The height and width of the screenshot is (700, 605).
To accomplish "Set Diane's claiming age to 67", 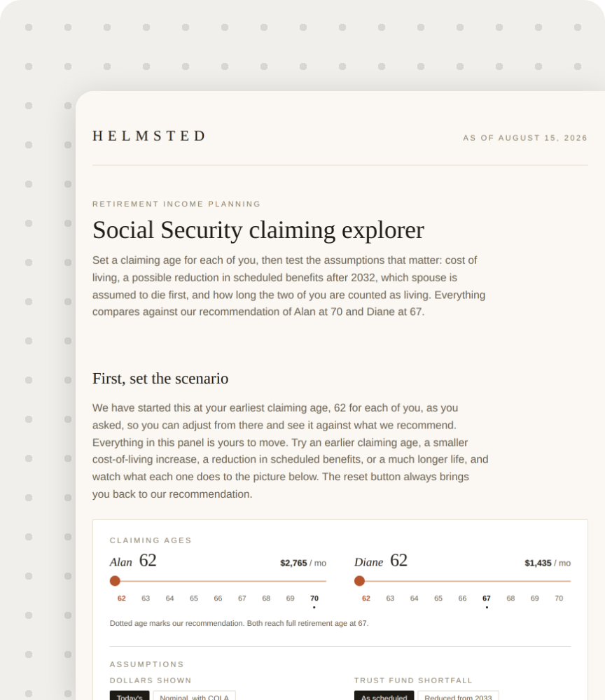I will 487,598.
